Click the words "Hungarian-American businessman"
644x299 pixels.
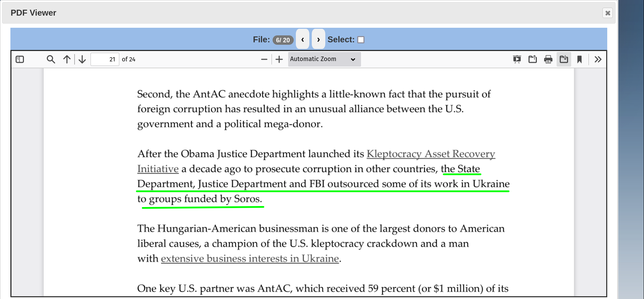(x=238, y=228)
